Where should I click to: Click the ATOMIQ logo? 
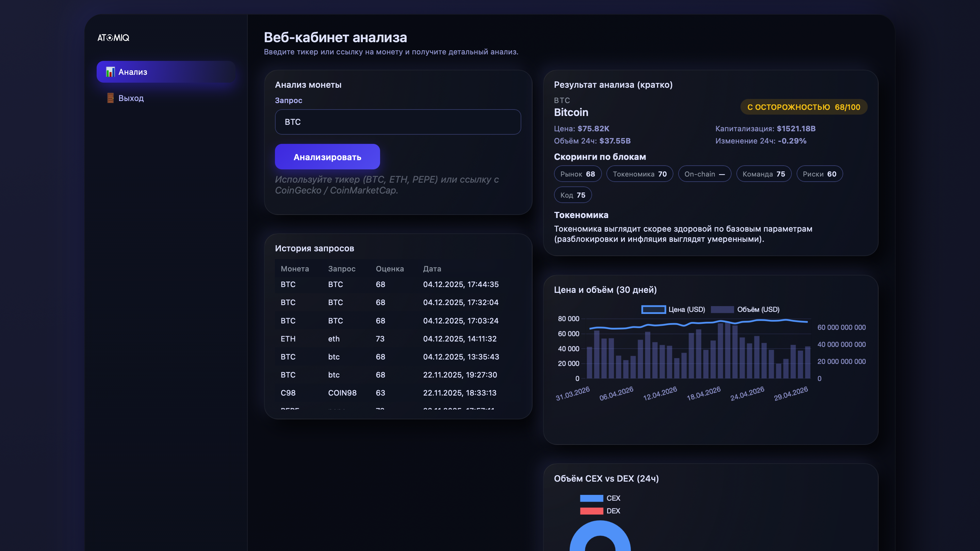pos(113,38)
